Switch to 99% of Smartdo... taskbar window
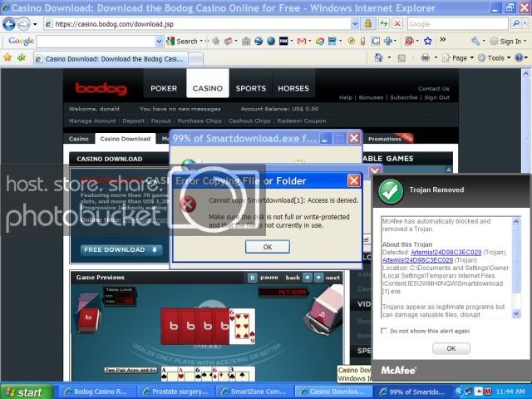 click(414, 392)
